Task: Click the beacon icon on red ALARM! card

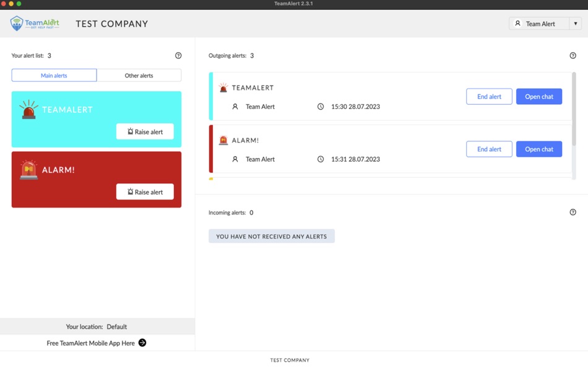Action: click(29, 170)
